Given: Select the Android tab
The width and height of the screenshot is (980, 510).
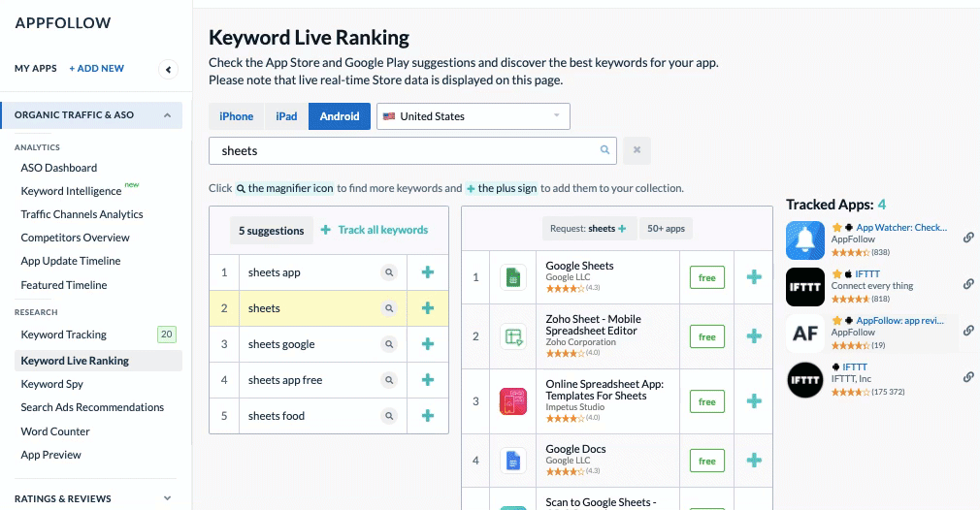Looking at the screenshot, I should (340, 116).
